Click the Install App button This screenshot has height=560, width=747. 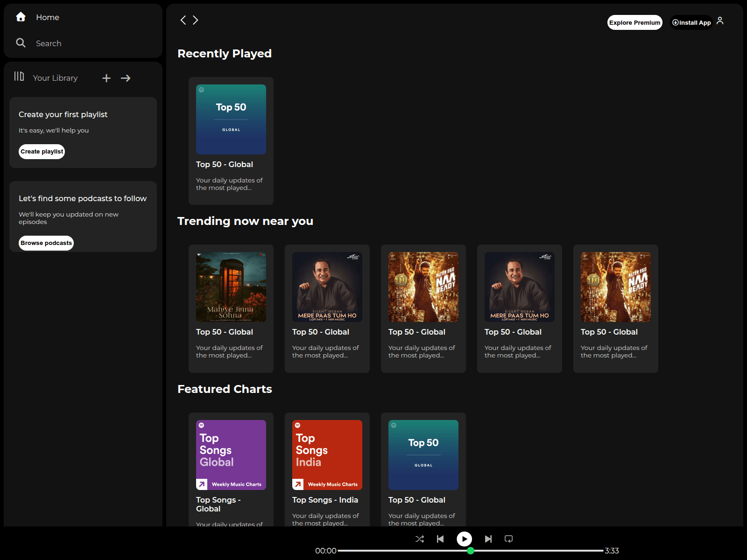(691, 22)
